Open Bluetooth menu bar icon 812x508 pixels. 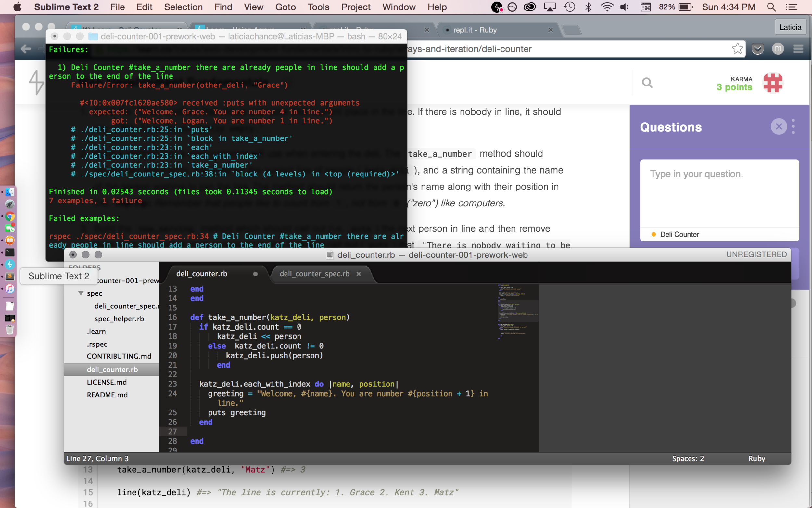click(x=588, y=7)
